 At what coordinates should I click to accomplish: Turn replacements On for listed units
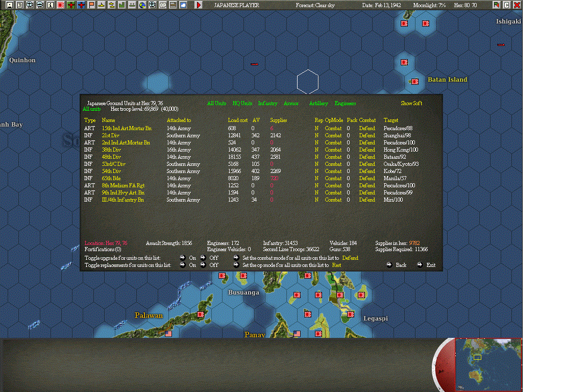183,265
